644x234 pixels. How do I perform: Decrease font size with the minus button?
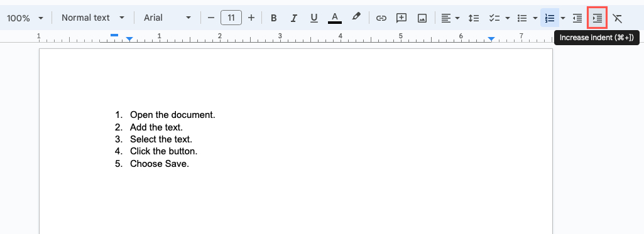coord(211,18)
